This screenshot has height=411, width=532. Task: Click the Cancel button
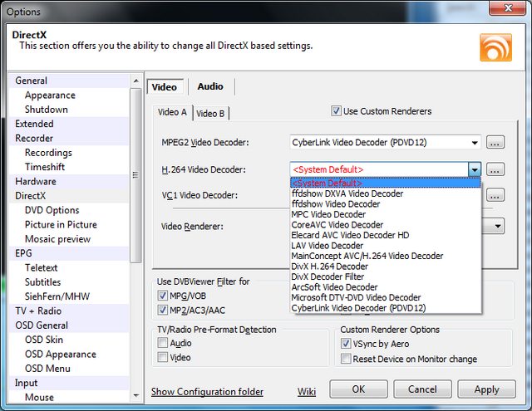[422, 389]
